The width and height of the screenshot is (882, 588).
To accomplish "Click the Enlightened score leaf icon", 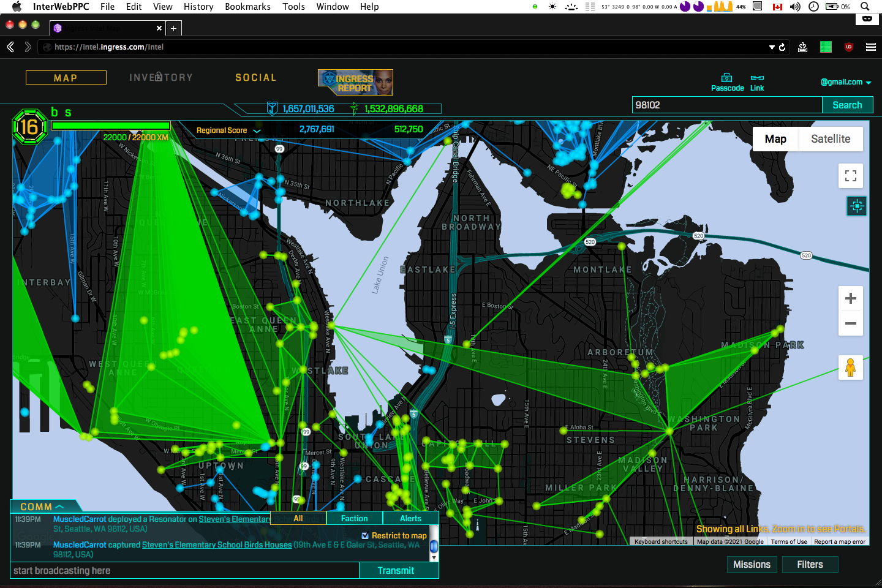I will click(x=354, y=108).
